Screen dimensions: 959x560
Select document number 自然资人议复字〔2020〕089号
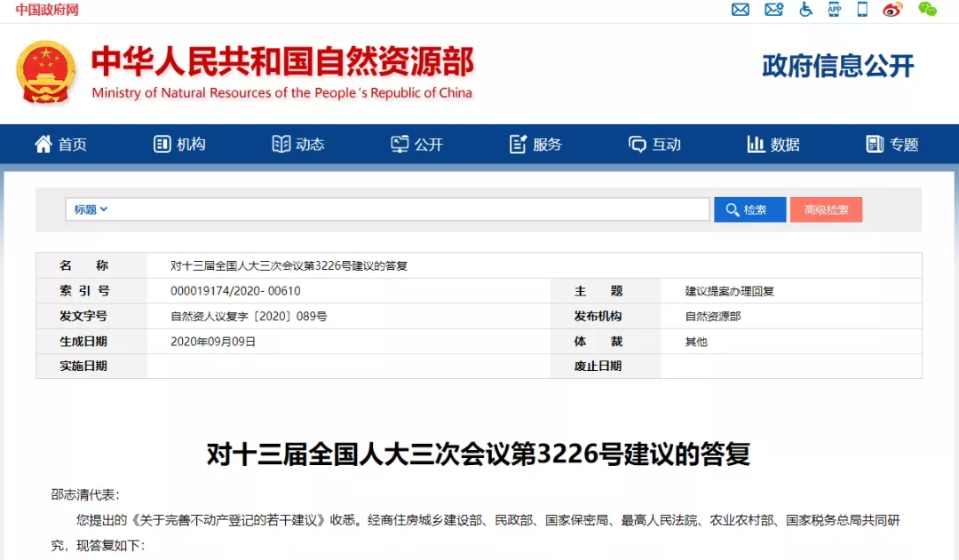[x=249, y=316]
